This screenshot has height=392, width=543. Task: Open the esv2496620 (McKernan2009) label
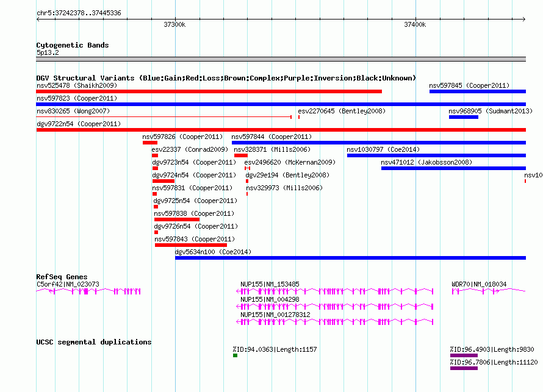point(290,162)
